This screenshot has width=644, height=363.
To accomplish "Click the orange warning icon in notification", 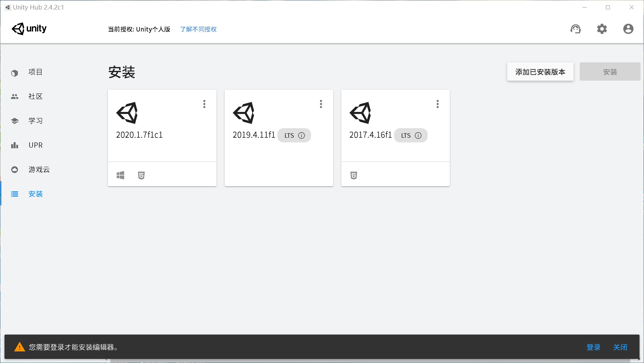I will tap(19, 347).
